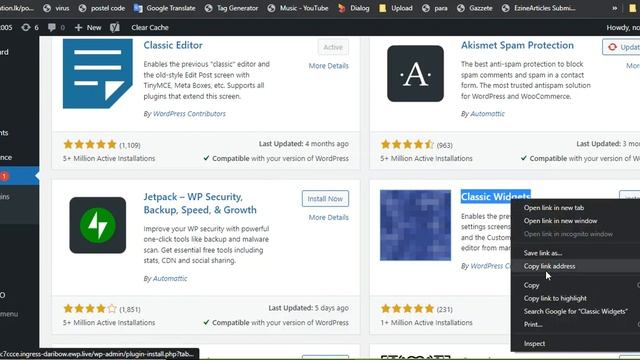Open the Akismet Spam Protection title link
640x360 pixels.
tap(518, 45)
